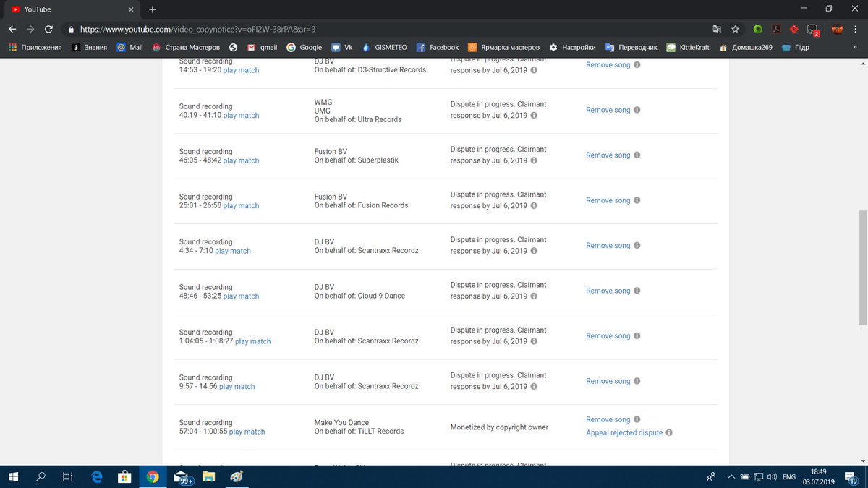Remove song for the Ultra Records claim

pyautogui.click(x=608, y=110)
